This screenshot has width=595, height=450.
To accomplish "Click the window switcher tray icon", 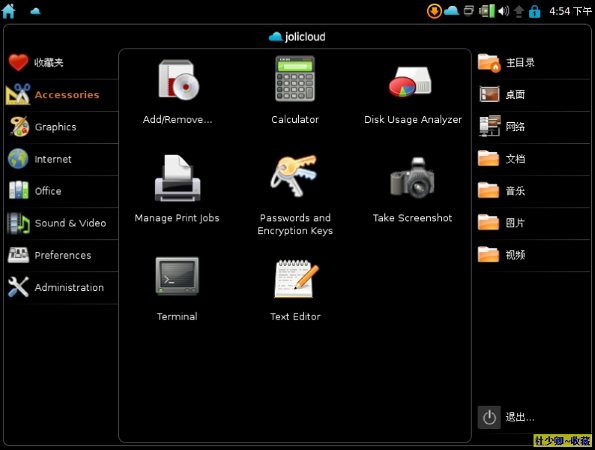I will [x=469, y=11].
